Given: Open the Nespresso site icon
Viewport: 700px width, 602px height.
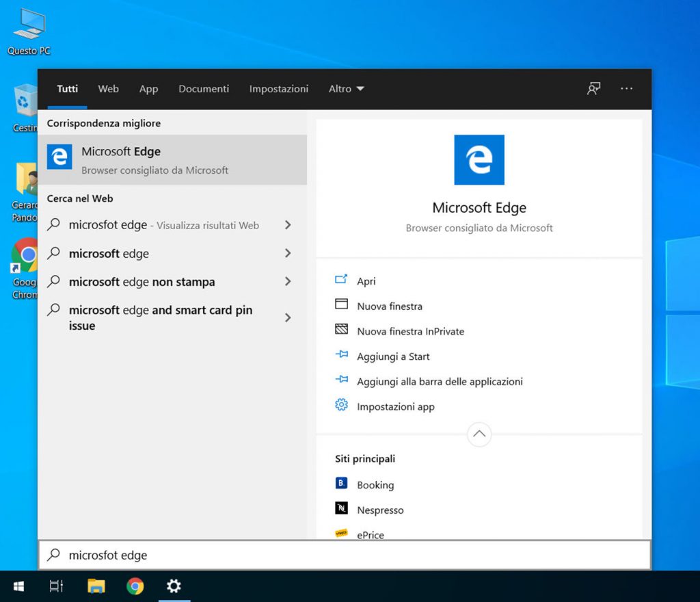Looking at the screenshot, I should click(x=342, y=509).
